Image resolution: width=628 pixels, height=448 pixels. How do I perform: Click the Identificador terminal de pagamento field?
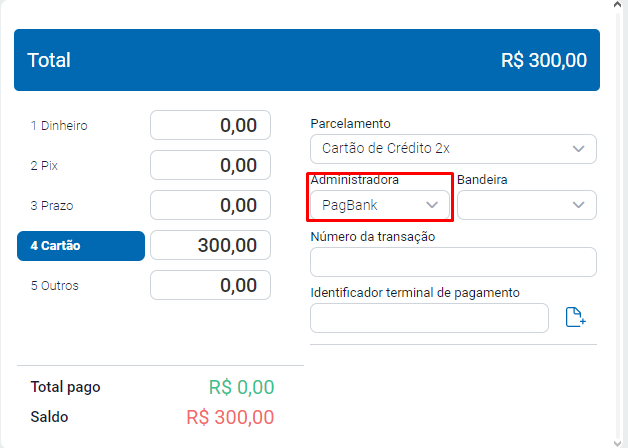point(429,318)
